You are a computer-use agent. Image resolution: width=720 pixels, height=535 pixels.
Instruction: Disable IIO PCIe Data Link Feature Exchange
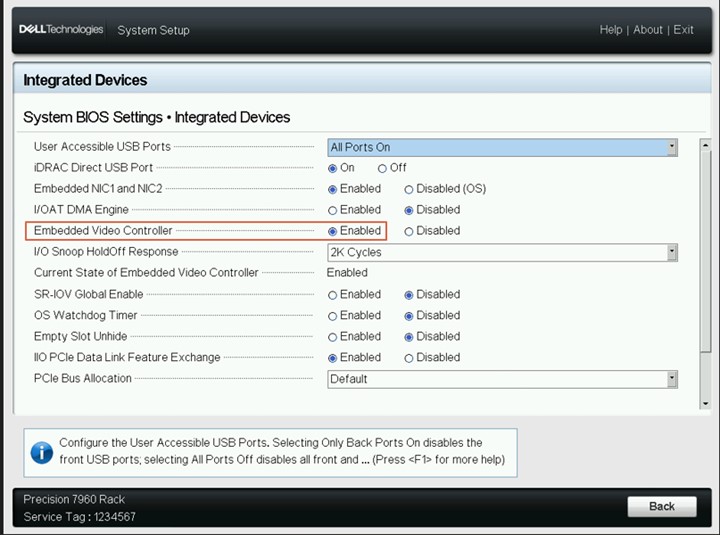point(409,358)
